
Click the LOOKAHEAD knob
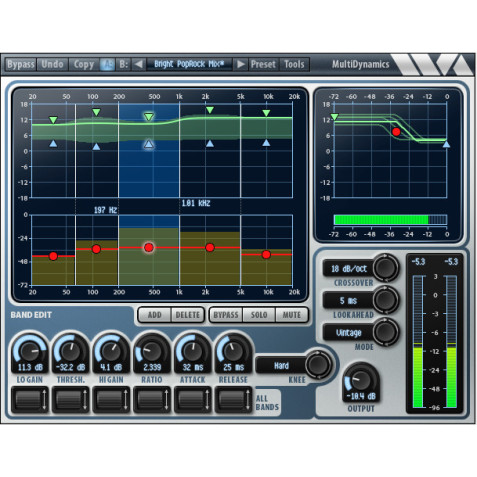[x=385, y=299]
